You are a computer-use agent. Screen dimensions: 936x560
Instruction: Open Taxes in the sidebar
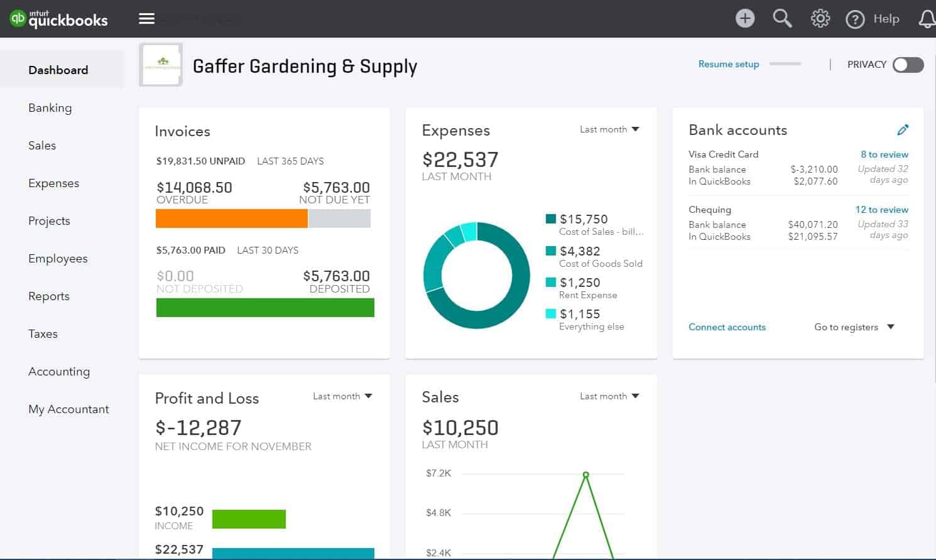pos(43,334)
